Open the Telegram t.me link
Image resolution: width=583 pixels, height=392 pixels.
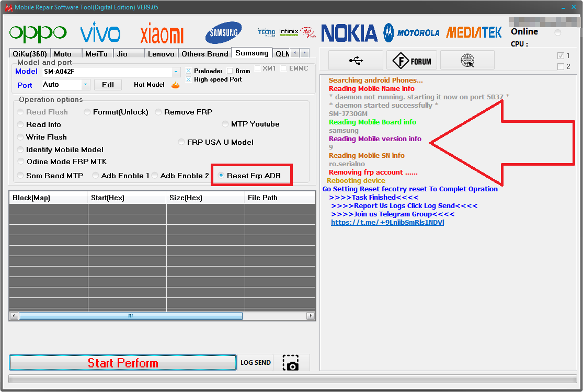(387, 223)
